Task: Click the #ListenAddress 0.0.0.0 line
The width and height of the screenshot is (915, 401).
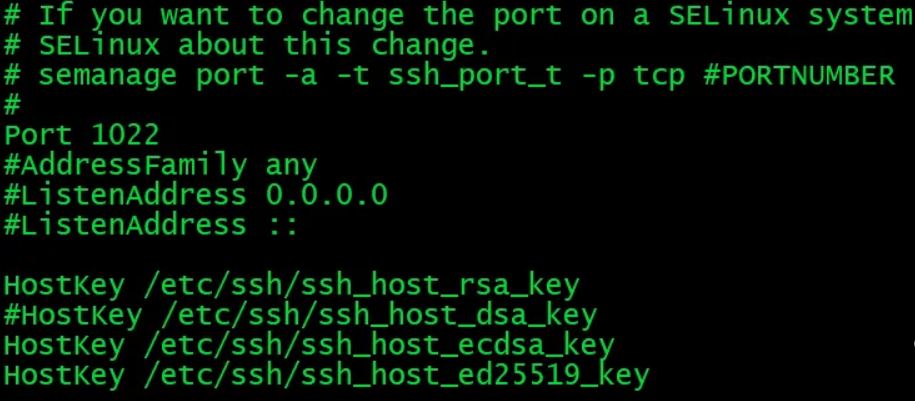Action: point(195,196)
